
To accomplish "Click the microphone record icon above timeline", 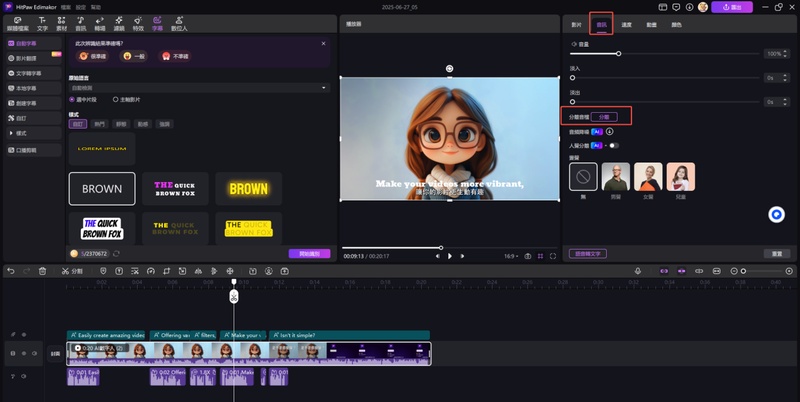I will [x=638, y=271].
